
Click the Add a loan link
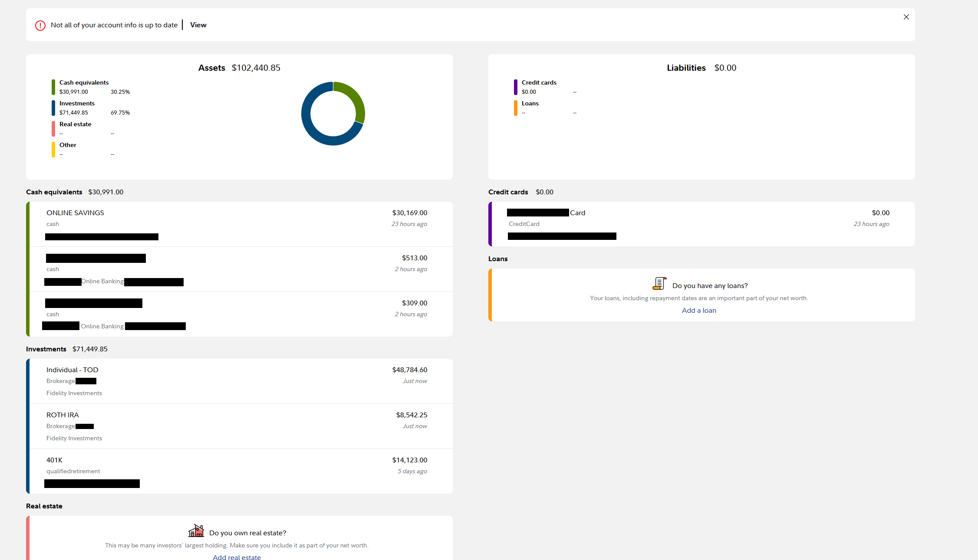tap(698, 311)
